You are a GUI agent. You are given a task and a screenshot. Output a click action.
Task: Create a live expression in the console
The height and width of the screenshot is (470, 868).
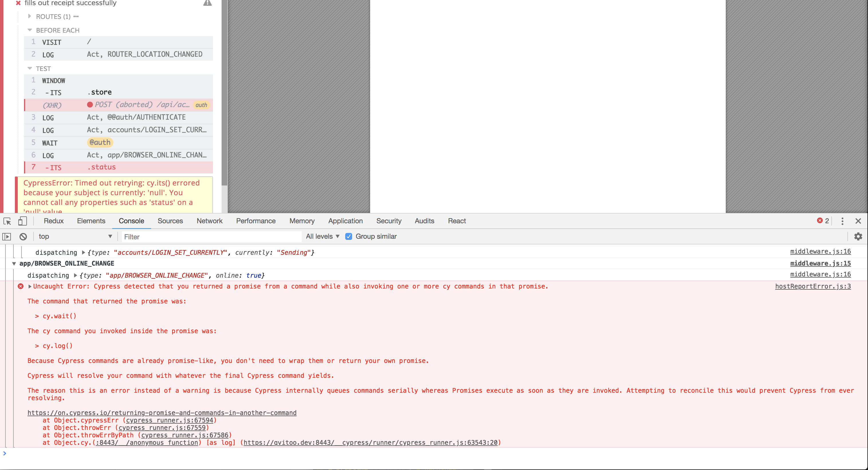pyautogui.click(x=6, y=236)
